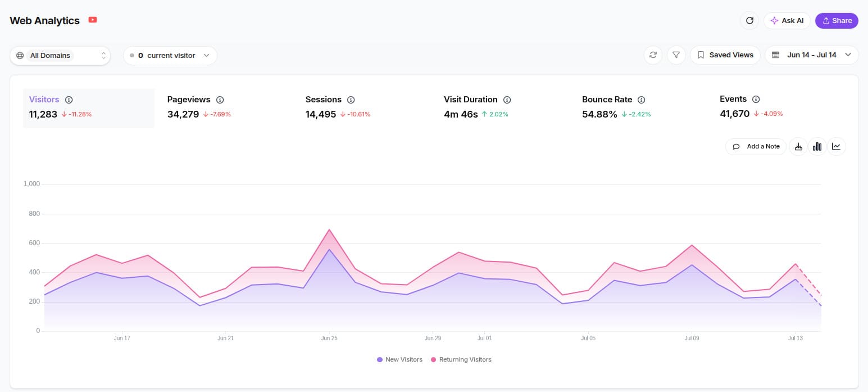Expand the current visitor dropdown
The width and height of the screenshot is (868, 392).
pyautogui.click(x=170, y=55)
